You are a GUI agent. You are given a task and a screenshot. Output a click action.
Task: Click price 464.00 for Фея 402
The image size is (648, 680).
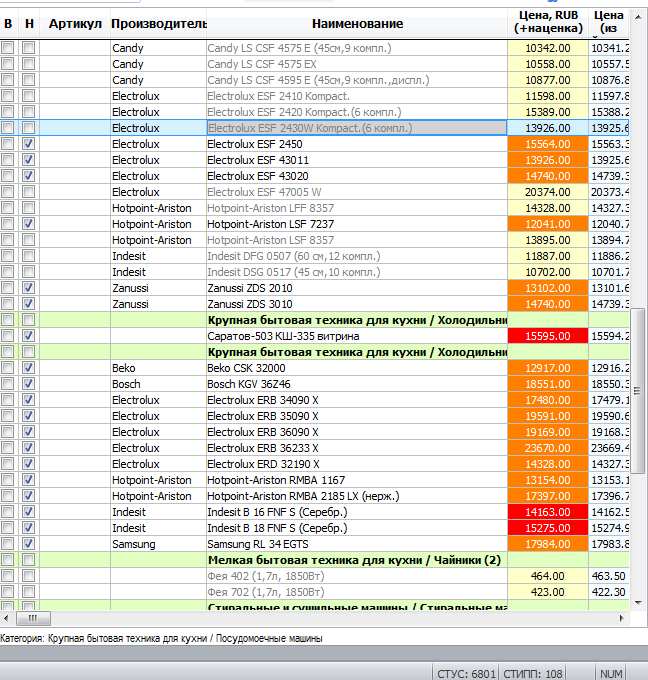point(548,575)
